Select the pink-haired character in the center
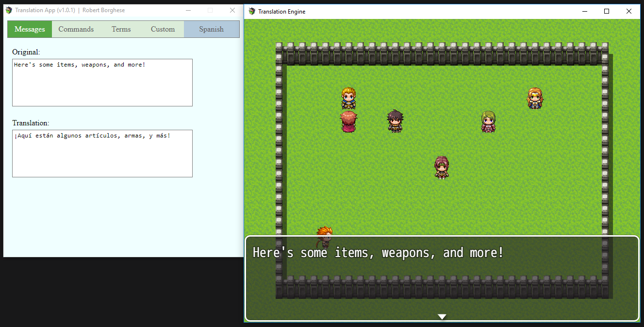 [x=441, y=168]
